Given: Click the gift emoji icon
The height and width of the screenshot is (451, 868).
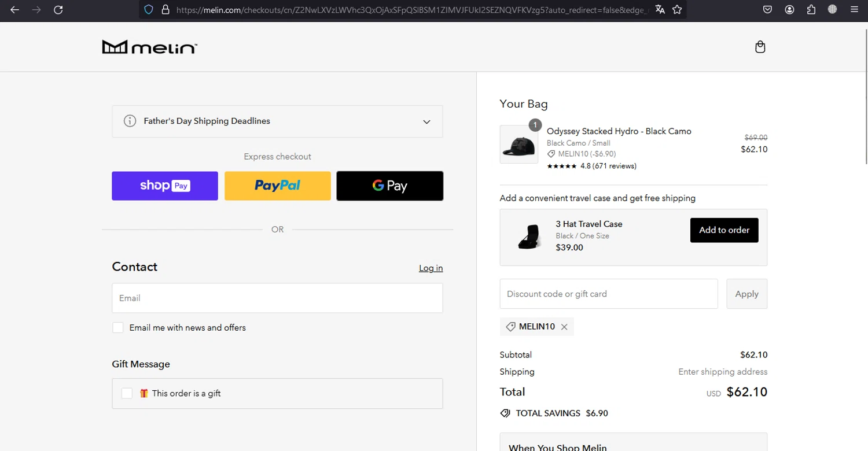Looking at the screenshot, I should [144, 393].
